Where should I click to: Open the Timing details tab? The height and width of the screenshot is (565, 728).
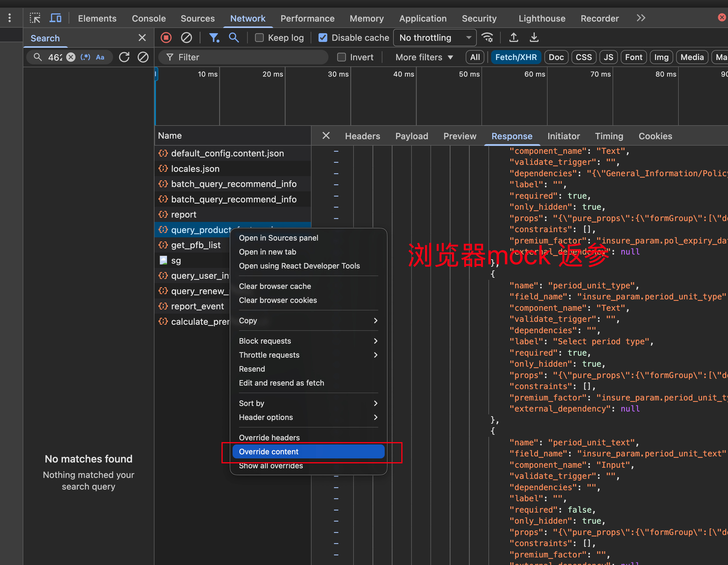(x=609, y=136)
